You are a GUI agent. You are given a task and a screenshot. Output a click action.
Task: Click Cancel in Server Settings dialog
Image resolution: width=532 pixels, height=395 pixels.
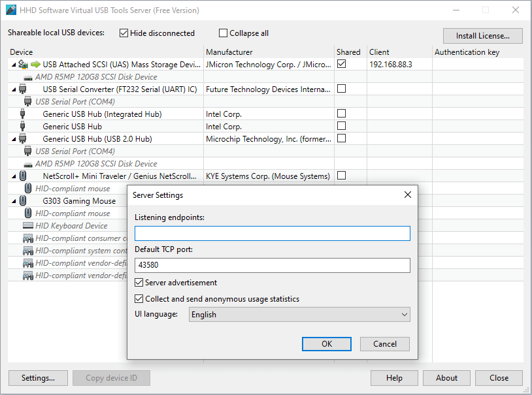coord(385,344)
